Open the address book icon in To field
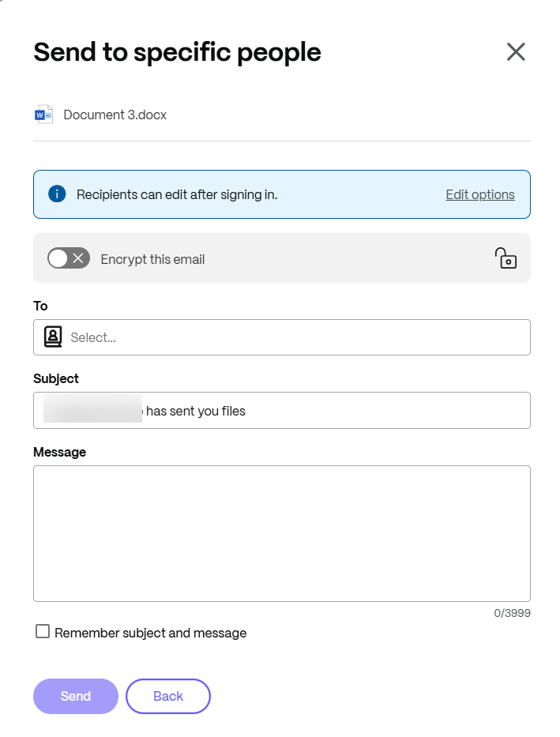 tap(53, 337)
